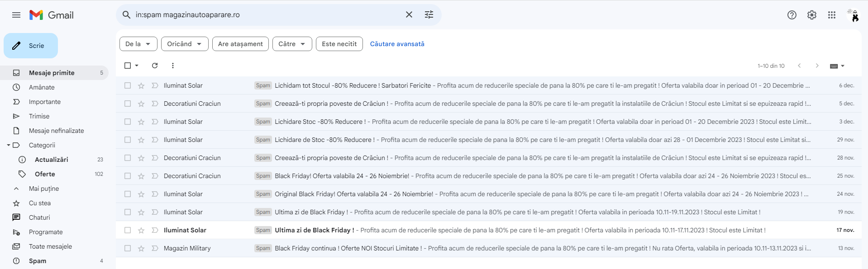Select the 6 dec. Iluminat Solar email checkbox

(128, 85)
